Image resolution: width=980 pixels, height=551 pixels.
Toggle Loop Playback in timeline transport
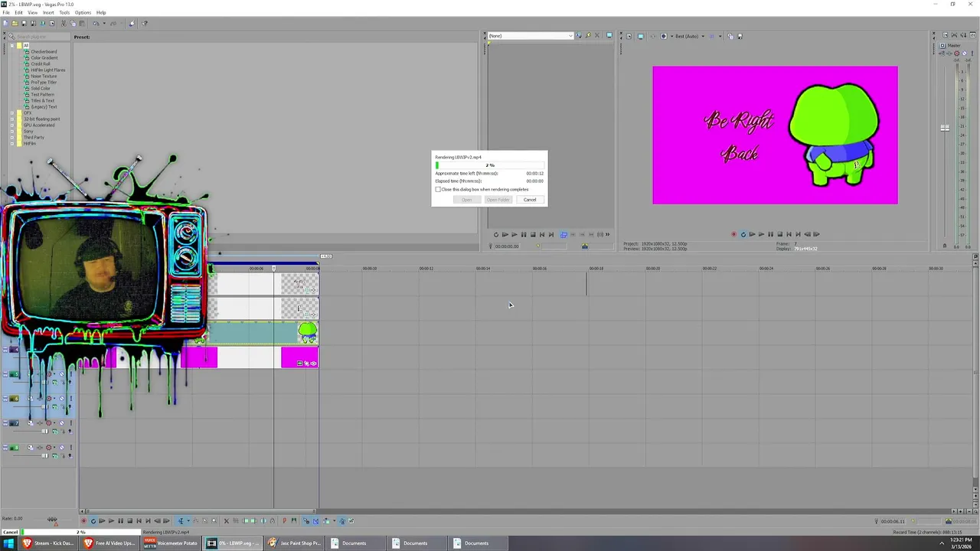coord(93,521)
